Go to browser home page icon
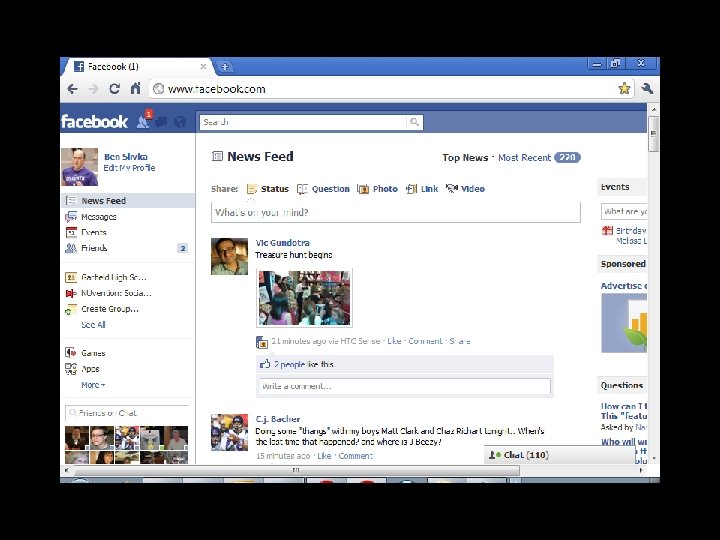Viewport: 720px width, 540px height. [x=135, y=88]
